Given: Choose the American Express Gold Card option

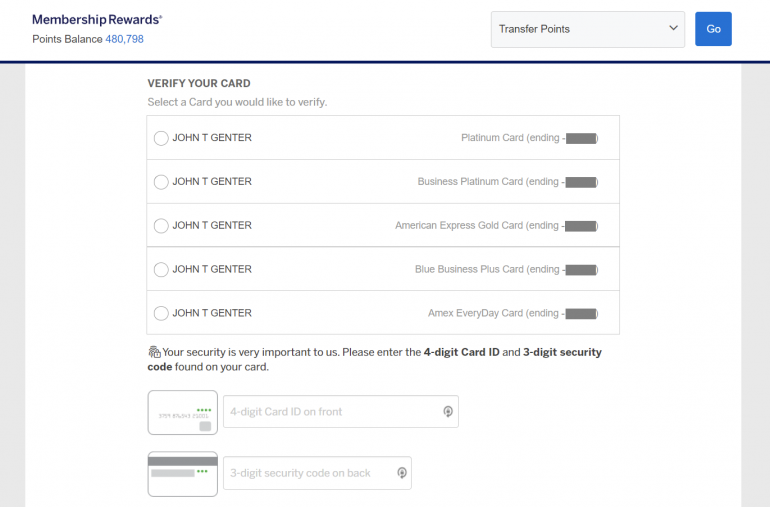Looking at the screenshot, I should (161, 226).
